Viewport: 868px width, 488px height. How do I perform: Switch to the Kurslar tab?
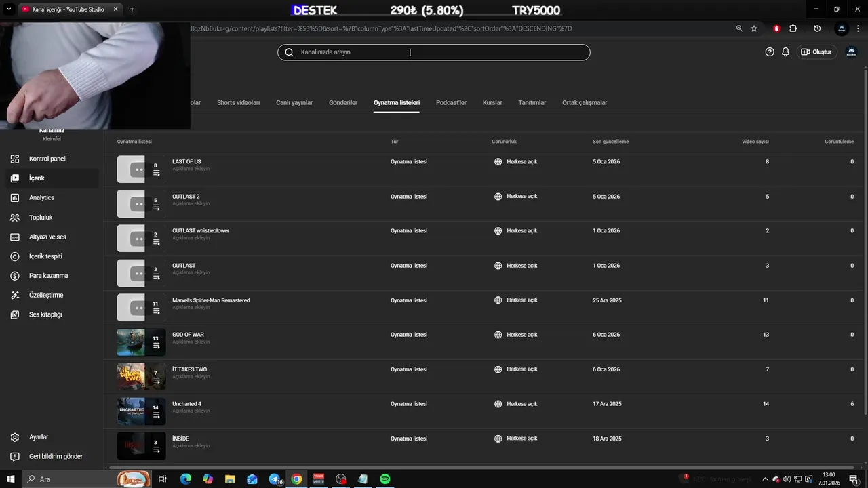[492, 103]
